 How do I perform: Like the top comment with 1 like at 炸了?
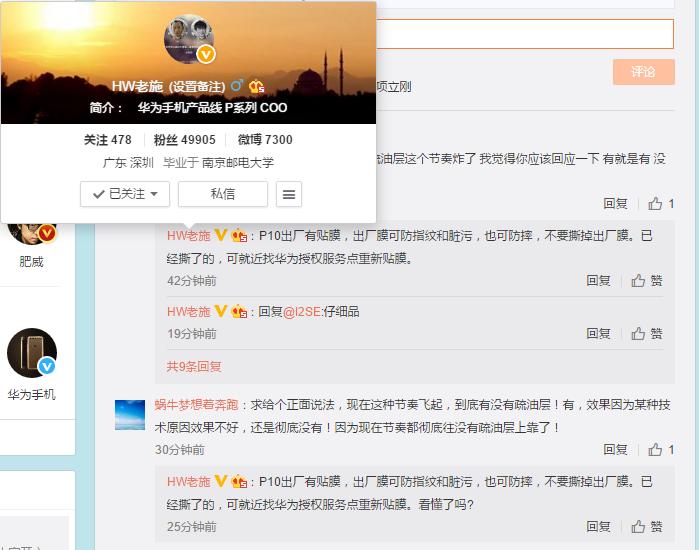pyautogui.click(x=661, y=203)
